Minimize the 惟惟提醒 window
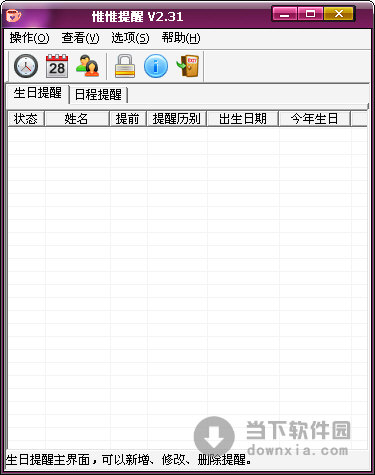Viewport: 375px width, 475px height. pos(285,14)
